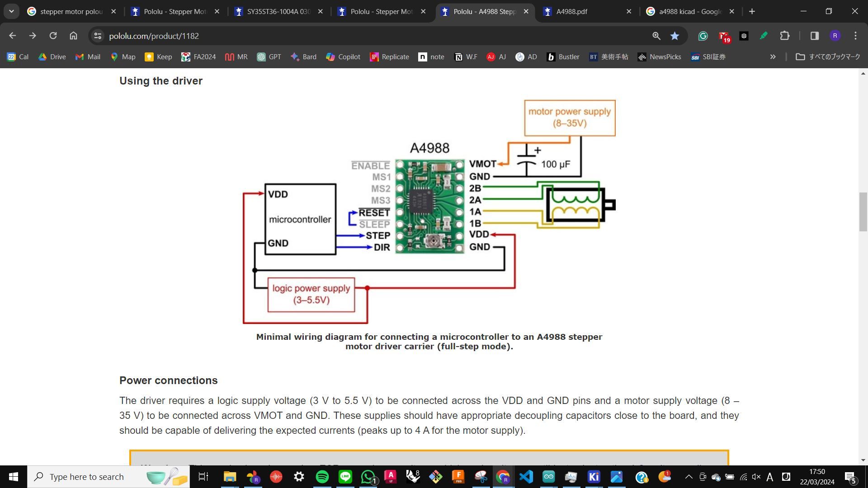Open a new browser tab
This screenshot has width=868, height=488.
pyautogui.click(x=752, y=11)
